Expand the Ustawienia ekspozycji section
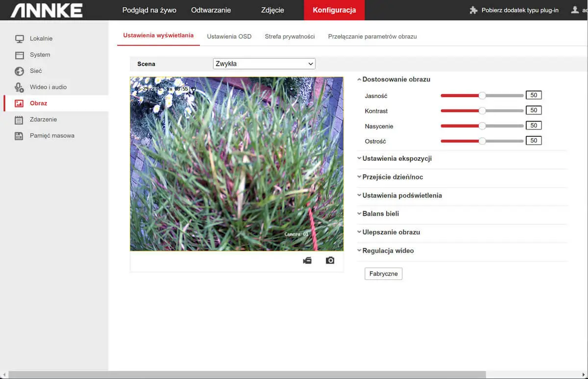This screenshot has width=588, height=379. tap(396, 158)
